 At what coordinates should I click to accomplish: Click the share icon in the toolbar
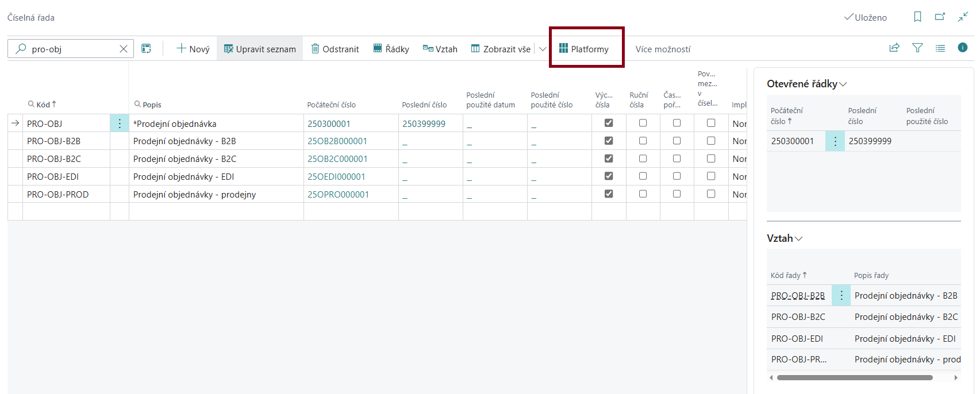(x=894, y=48)
